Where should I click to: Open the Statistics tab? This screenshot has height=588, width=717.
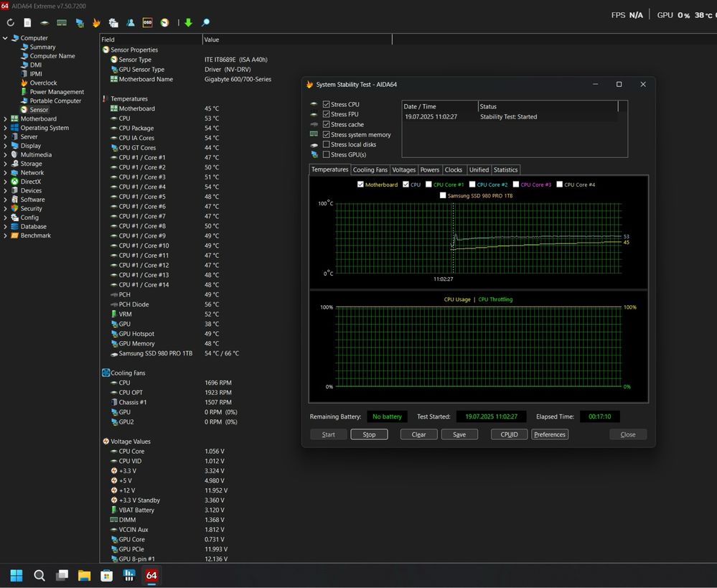505,169
